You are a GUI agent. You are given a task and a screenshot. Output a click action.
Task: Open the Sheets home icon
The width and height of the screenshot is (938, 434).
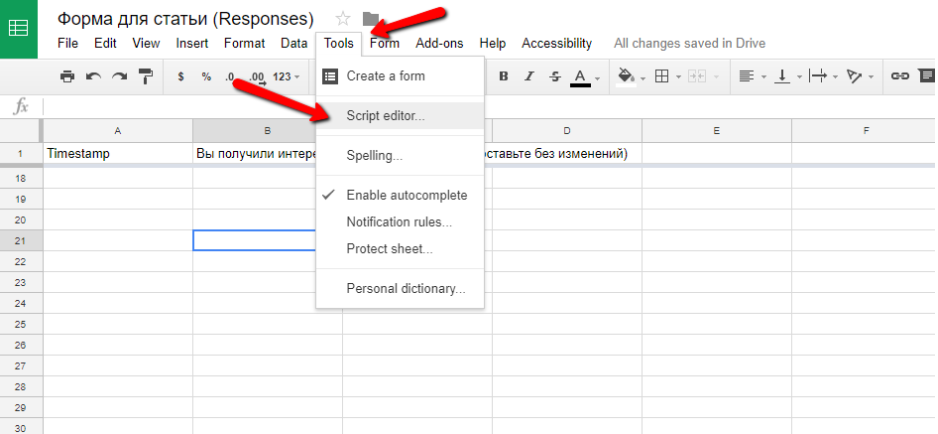(18, 28)
